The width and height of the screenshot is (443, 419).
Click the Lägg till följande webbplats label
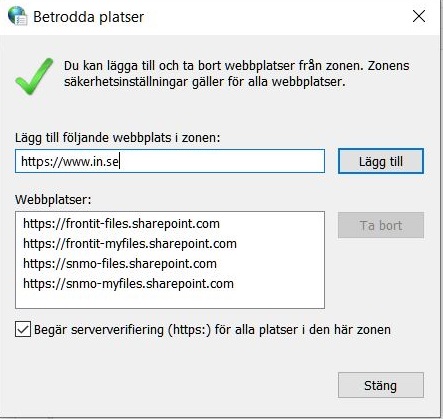[x=118, y=137]
